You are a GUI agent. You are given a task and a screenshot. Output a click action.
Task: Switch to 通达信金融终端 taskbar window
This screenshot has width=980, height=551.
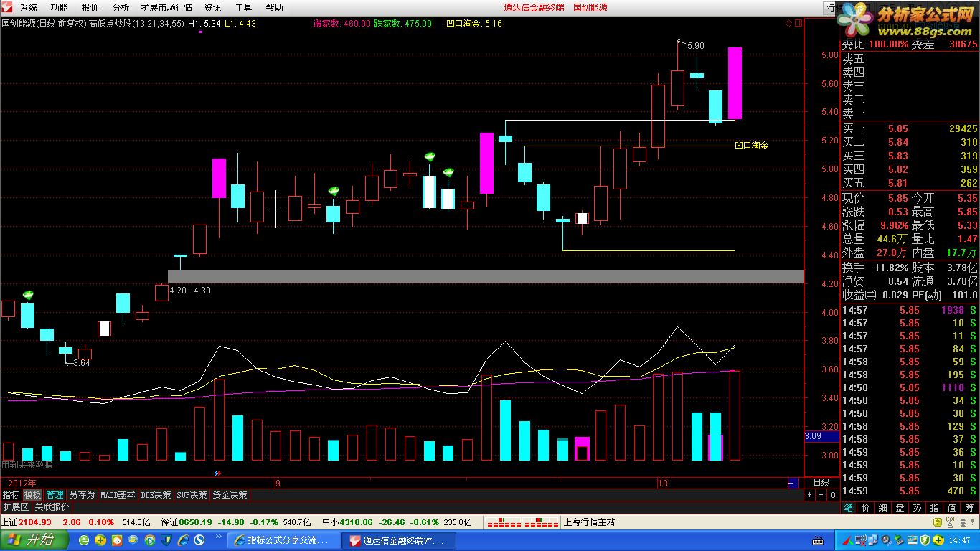pos(398,540)
